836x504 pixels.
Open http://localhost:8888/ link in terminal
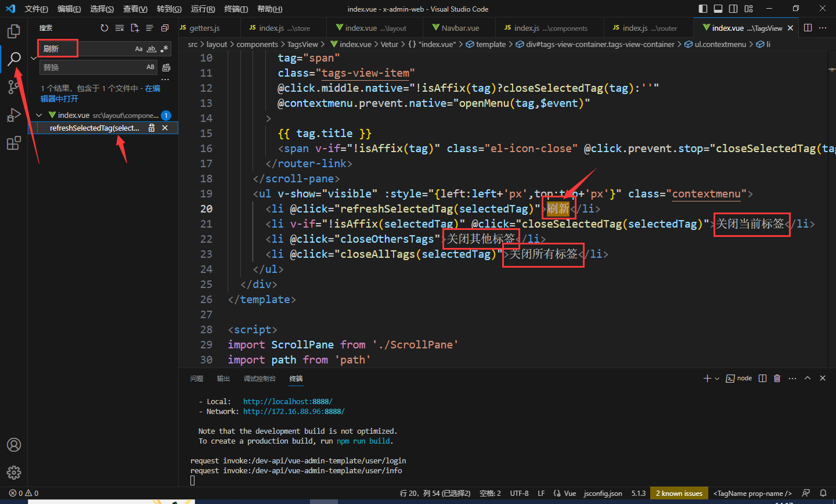[x=287, y=401]
